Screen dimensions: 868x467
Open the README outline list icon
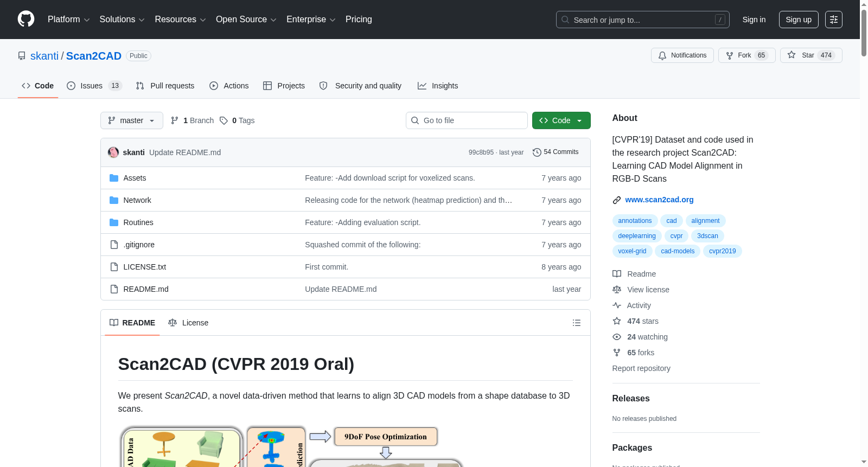click(x=577, y=323)
